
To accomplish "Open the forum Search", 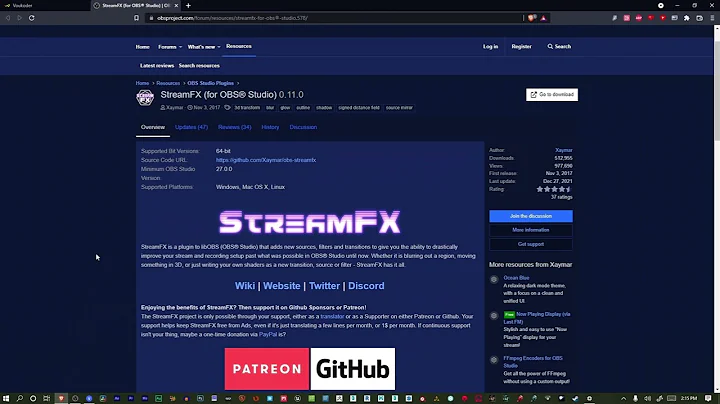I will click(x=559, y=46).
